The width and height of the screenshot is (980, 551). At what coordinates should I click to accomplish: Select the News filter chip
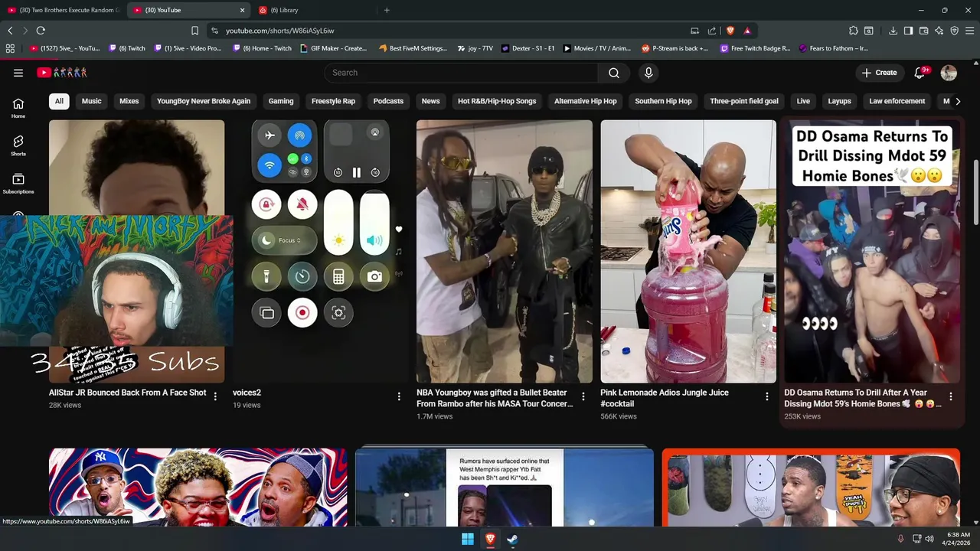pos(431,101)
